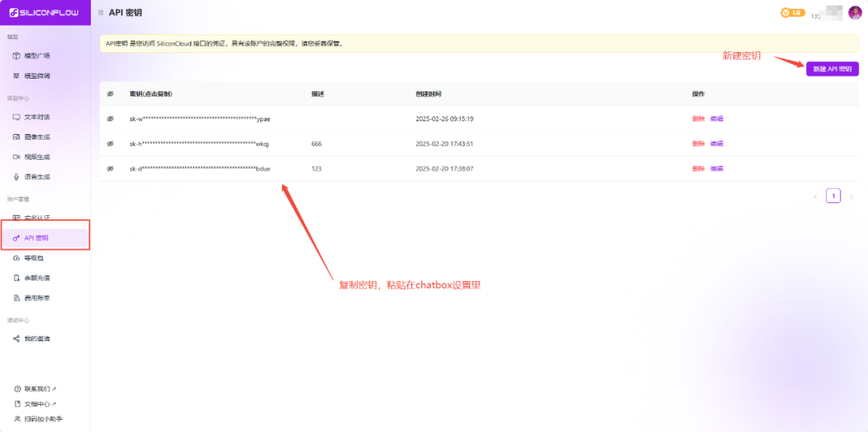Reveal the key ending in wkqj
The width and height of the screenshot is (868, 432).
[110, 144]
